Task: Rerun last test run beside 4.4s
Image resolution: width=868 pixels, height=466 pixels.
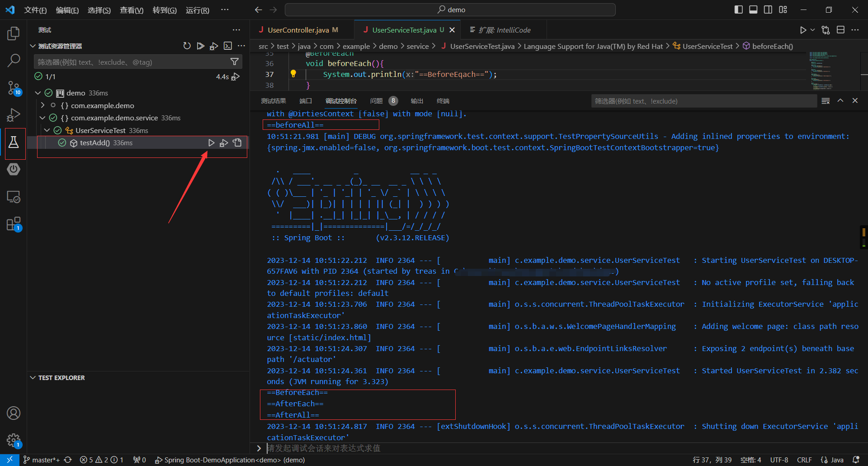Action: pos(235,76)
